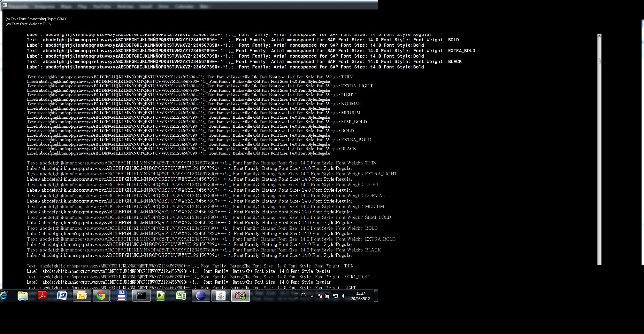The height and width of the screenshot is (334, 644).
Task: Click the vertical scrollbar round thumb
Action: pyautogui.click(x=599, y=61)
